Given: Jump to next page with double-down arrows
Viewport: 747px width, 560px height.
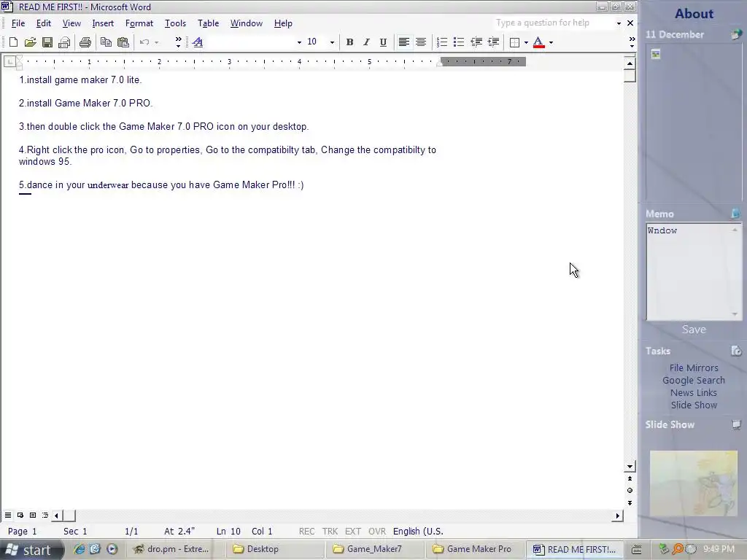Looking at the screenshot, I should coord(630,503).
